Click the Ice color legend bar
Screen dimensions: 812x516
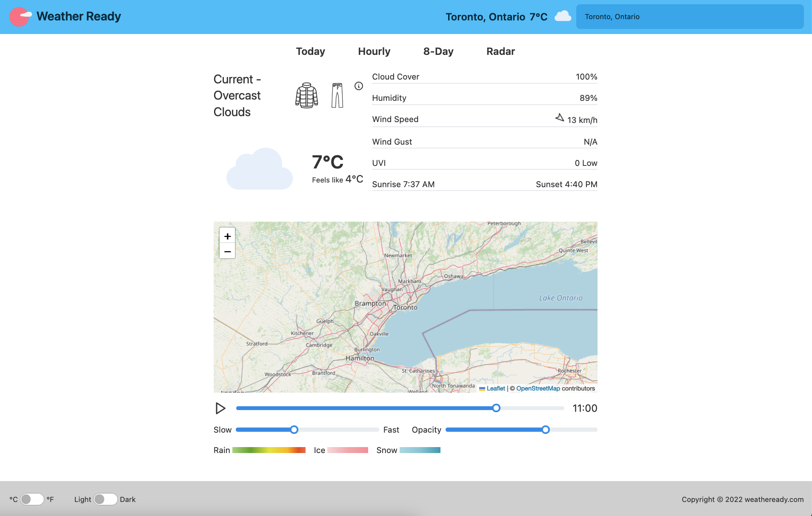click(x=348, y=450)
